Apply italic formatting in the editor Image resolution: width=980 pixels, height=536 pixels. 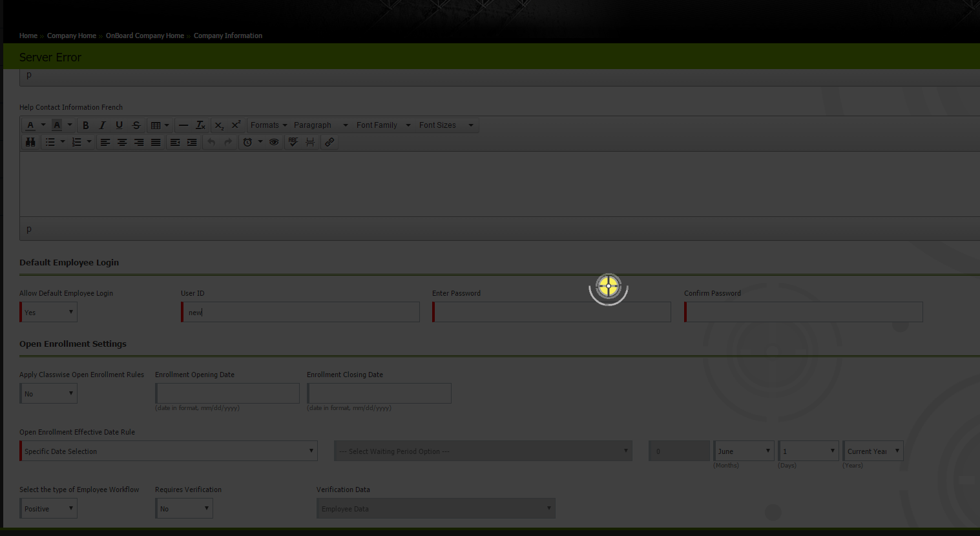coord(102,125)
